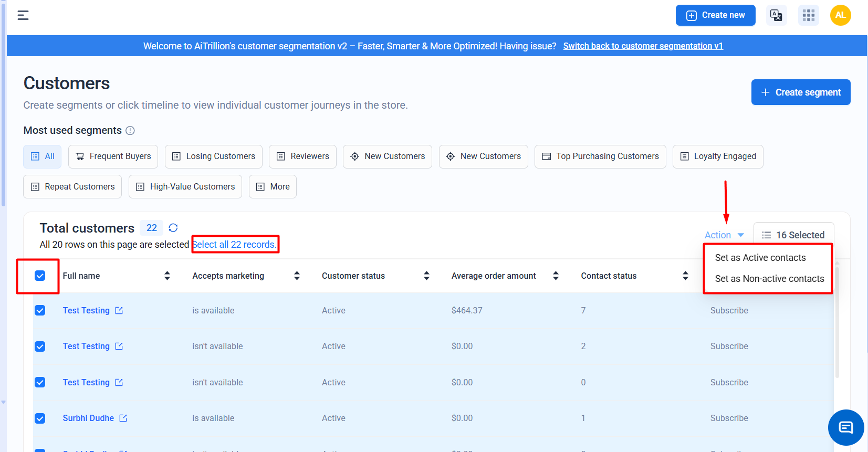This screenshot has width=868, height=452.
Task: Click Select all 22 records link
Action: coord(234,245)
